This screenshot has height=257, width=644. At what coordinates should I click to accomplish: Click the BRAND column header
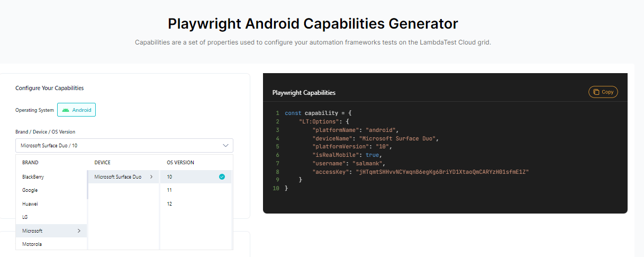point(30,163)
